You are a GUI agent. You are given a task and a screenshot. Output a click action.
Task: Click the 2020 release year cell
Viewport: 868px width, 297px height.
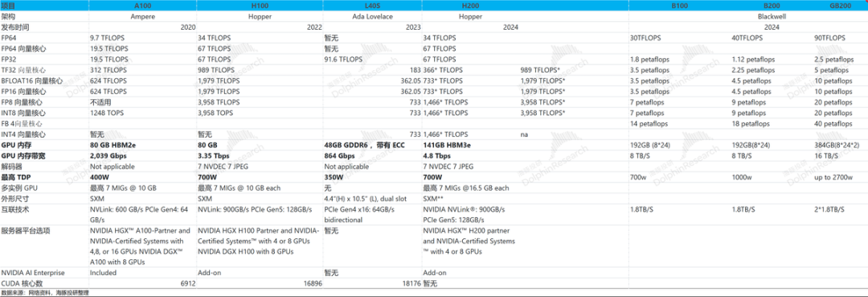(x=188, y=27)
